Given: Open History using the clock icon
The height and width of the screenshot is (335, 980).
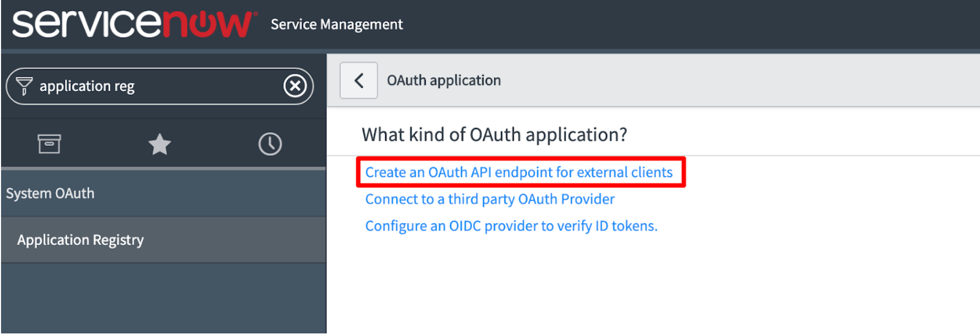Looking at the screenshot, I should 270,144.
